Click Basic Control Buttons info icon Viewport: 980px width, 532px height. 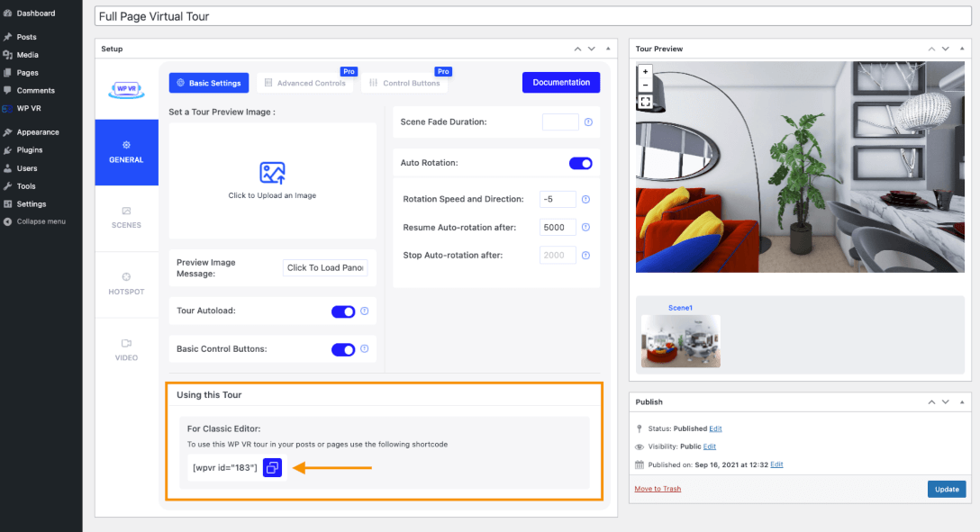(x=365, y=349)
